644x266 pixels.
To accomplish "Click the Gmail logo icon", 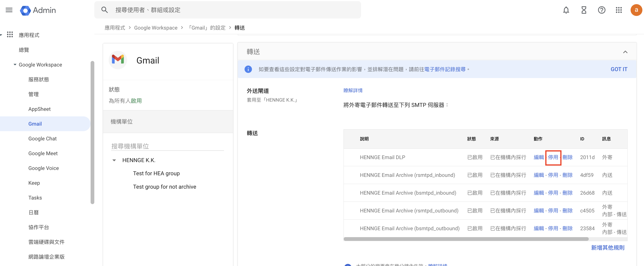I will (118, 60).
